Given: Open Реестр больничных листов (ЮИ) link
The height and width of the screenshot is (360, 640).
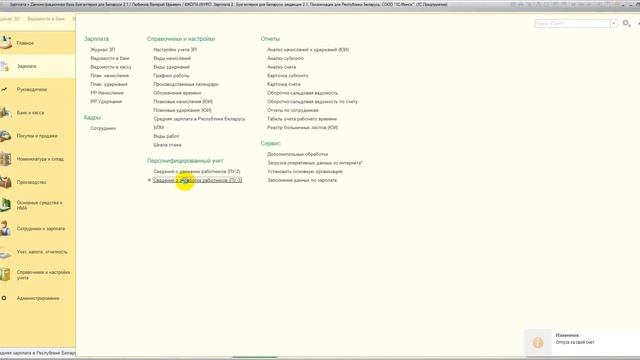Looking at the screenshot, I should click(x=303, y=127).
